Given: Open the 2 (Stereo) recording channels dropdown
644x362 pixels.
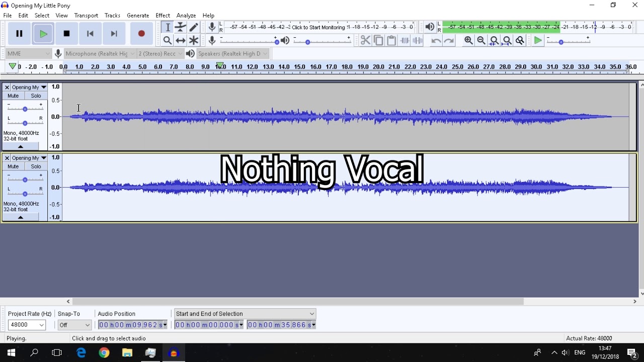Looking at the screenshot, I should tap(160, 54).
